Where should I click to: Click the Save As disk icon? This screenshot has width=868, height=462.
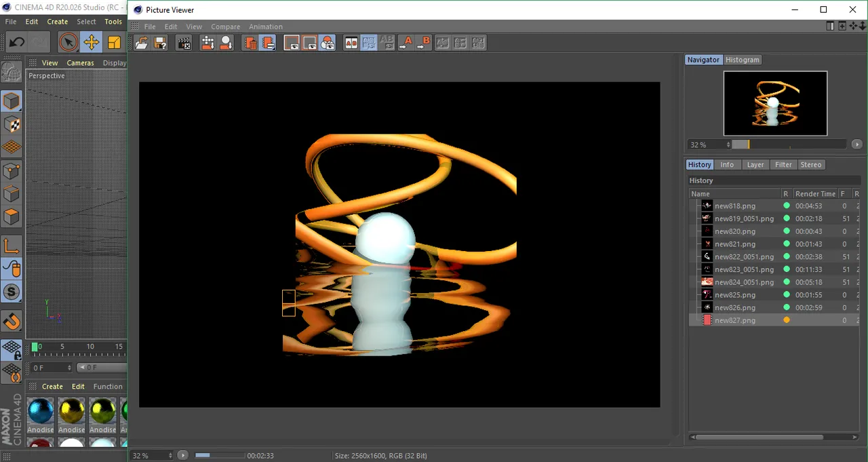(x=160, y=43)
